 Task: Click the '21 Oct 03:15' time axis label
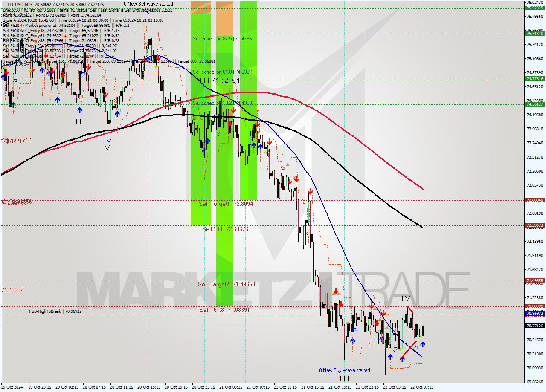pos(231,387)
